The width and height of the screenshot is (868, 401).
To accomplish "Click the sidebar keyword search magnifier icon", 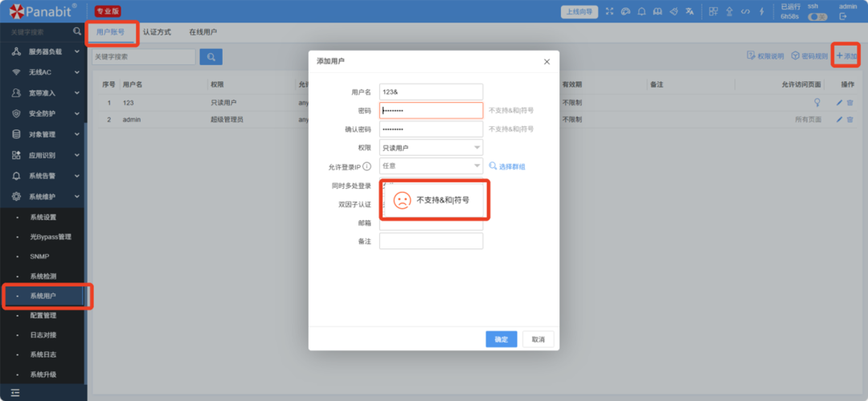I will tap(77, 31).
